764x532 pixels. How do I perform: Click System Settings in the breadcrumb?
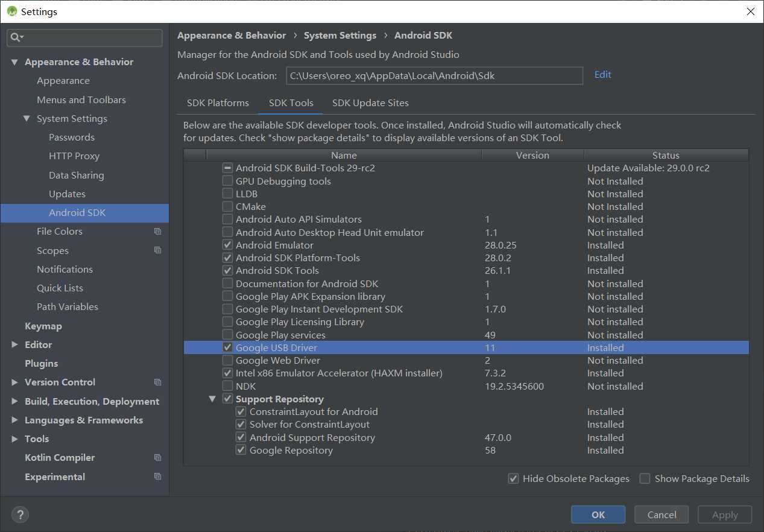pos(340,36)
